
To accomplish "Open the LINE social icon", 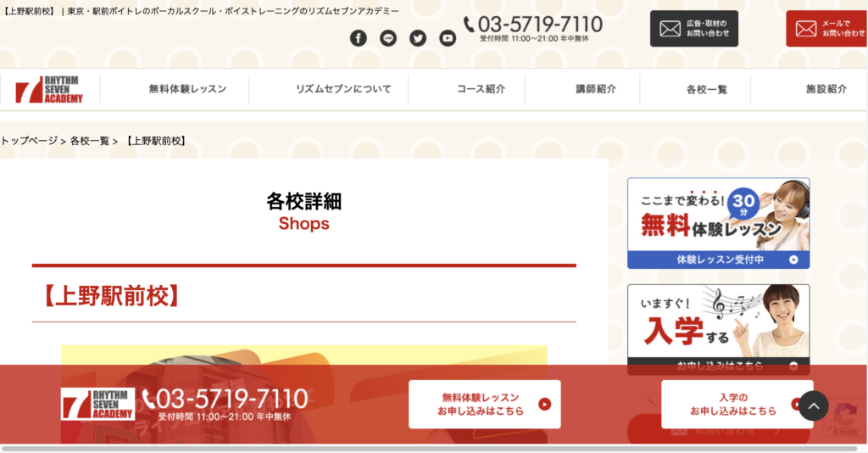I will coord(388,37).
